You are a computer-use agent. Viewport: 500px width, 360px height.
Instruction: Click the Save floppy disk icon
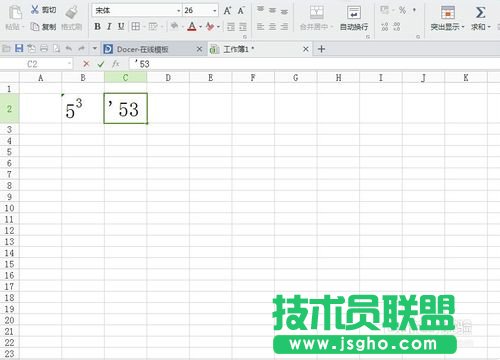[x=19, y=49]
